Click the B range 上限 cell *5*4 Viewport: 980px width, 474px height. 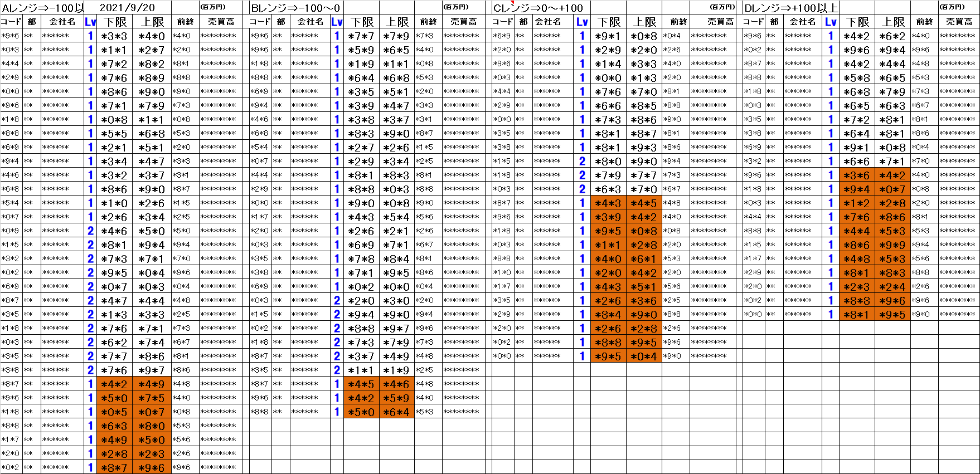[x=397, y=217]
